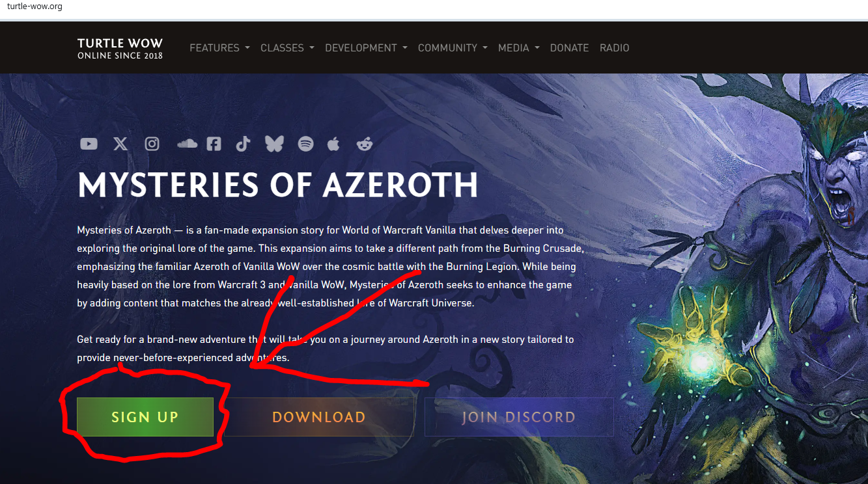Open the Apple Music icon

333,144
